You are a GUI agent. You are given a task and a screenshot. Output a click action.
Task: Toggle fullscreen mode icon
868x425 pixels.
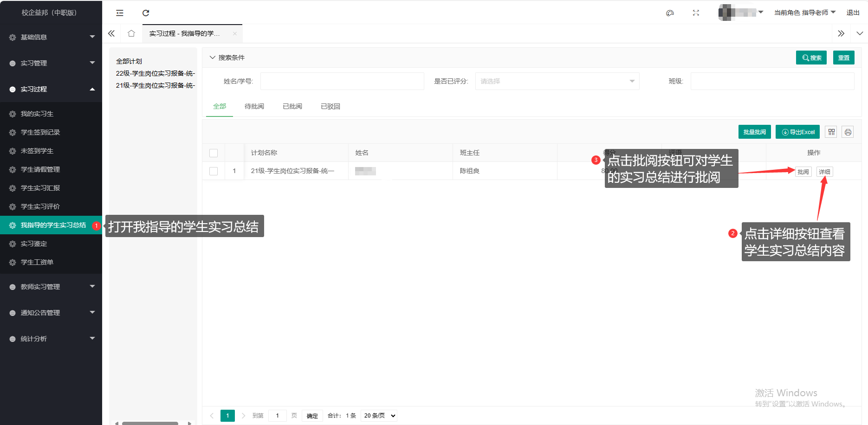click(x=696, y=13)
